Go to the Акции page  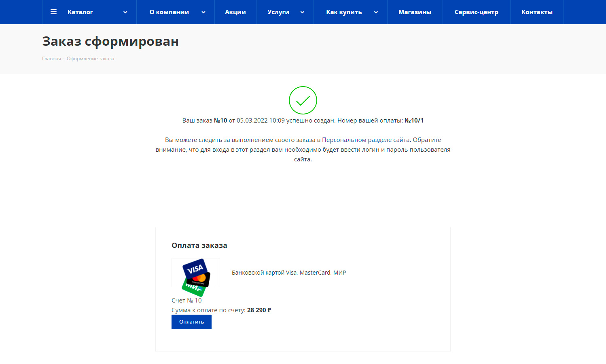pos(235,12)
